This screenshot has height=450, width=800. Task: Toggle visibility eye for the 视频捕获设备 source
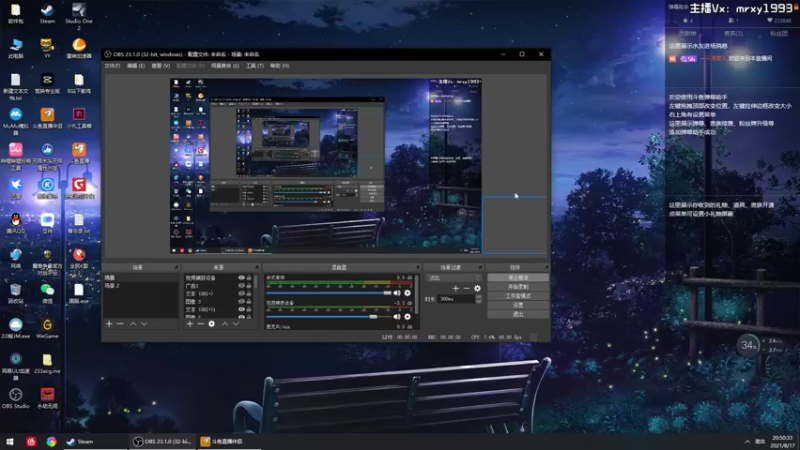pos(241,278)
